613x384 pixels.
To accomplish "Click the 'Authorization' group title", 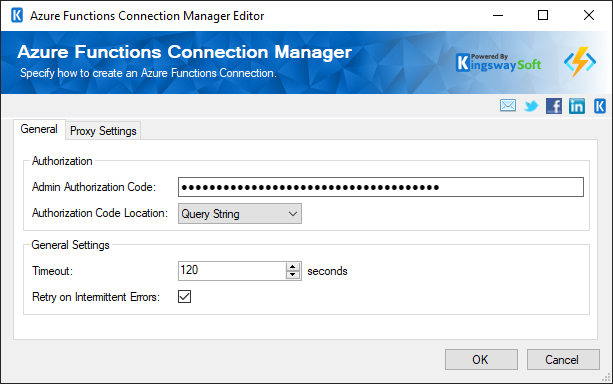I will pos(62,161).
